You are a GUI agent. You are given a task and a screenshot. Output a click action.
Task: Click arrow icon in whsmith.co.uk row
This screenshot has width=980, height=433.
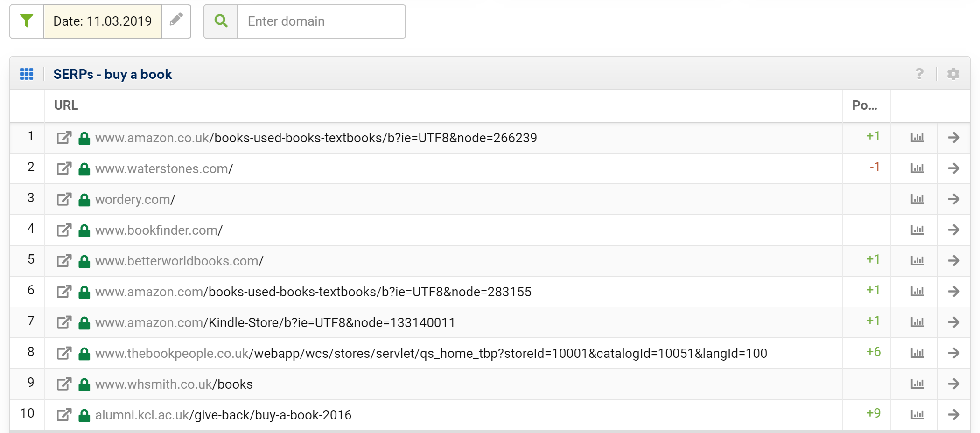click(954, 384)
